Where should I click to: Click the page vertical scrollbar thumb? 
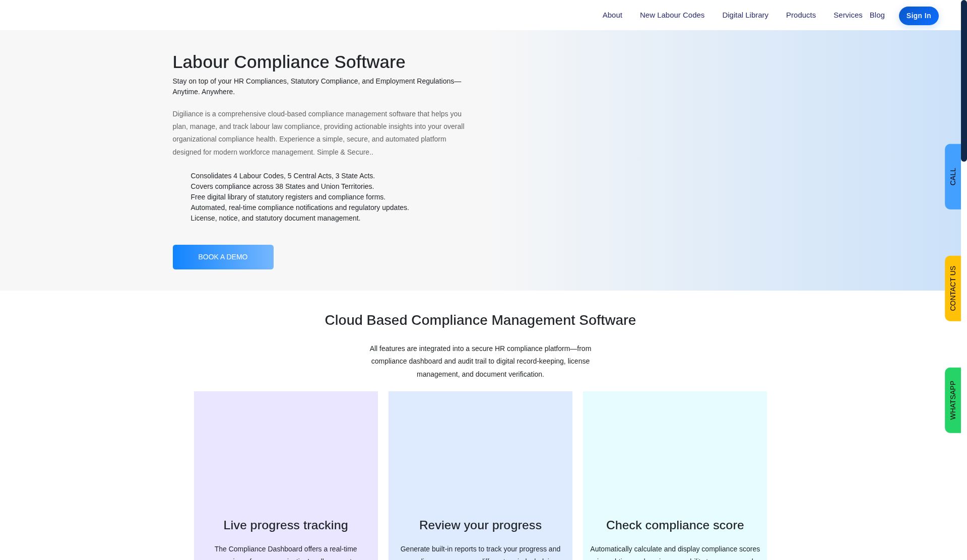point(963,81)
